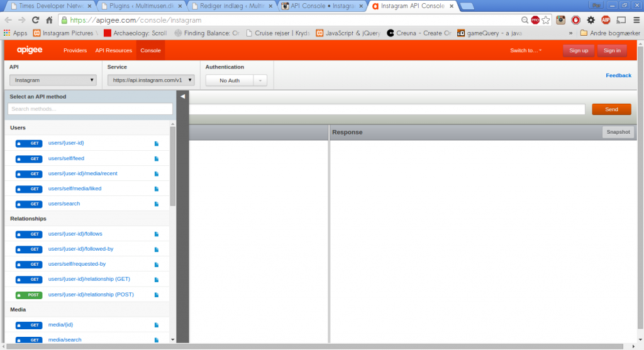Select the users/self/feed method
The image size is (644, 350).
coord(66,158)
